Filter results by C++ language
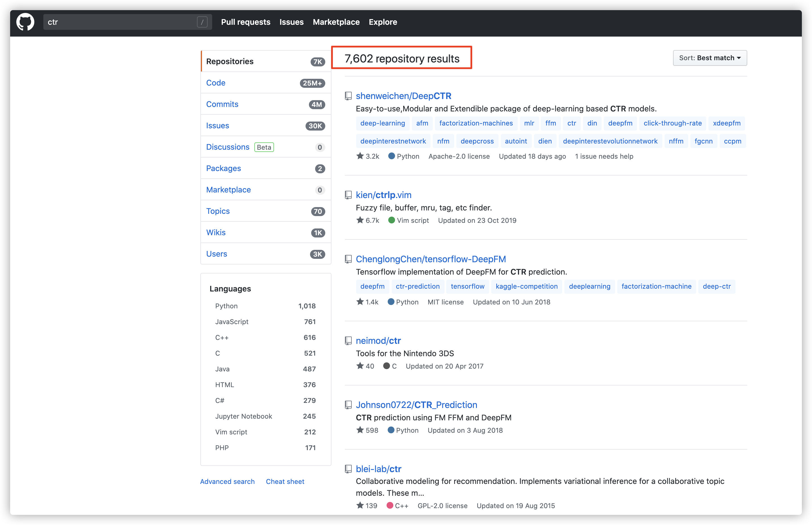 [265, 338]
